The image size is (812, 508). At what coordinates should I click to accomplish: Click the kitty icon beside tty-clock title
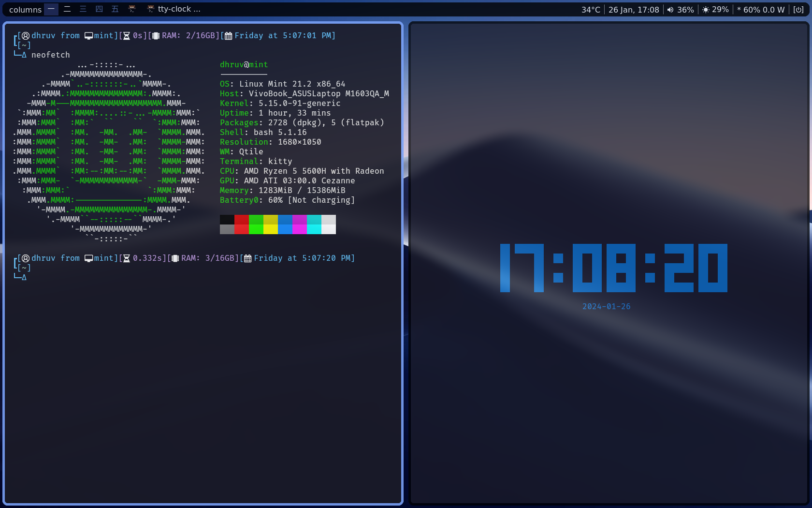[x=151, y=9]
